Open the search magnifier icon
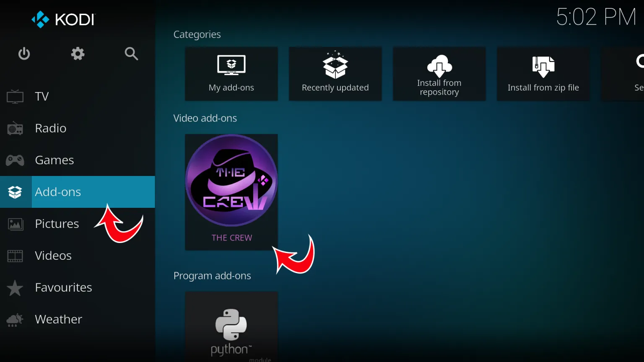The image size is (644, 362). pos(131,54)
